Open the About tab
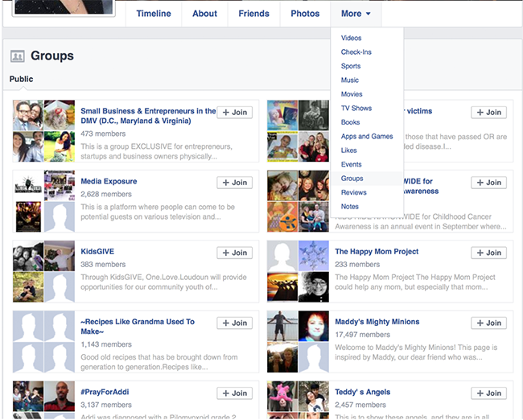The height and width of the screenshot is (420, 523). [x=204, y=14]
